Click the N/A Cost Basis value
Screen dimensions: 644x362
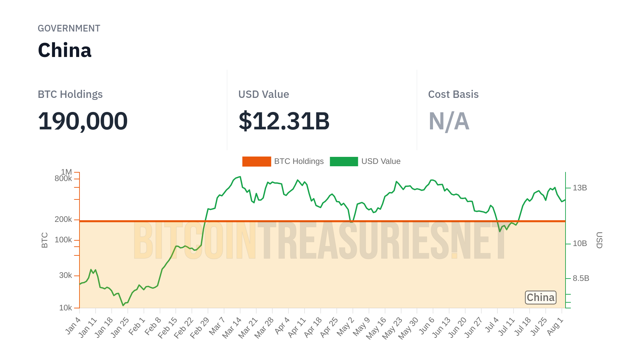[449, 121]
